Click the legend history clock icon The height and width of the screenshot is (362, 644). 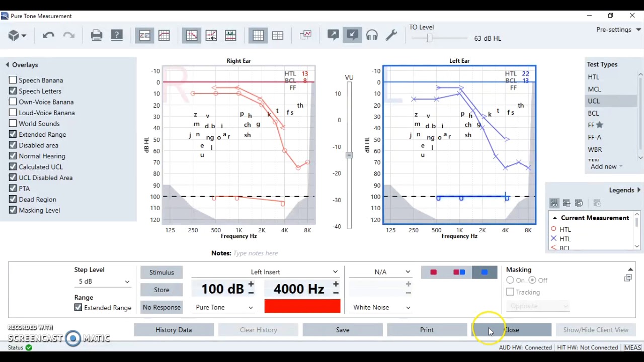(x=597, y=203)
